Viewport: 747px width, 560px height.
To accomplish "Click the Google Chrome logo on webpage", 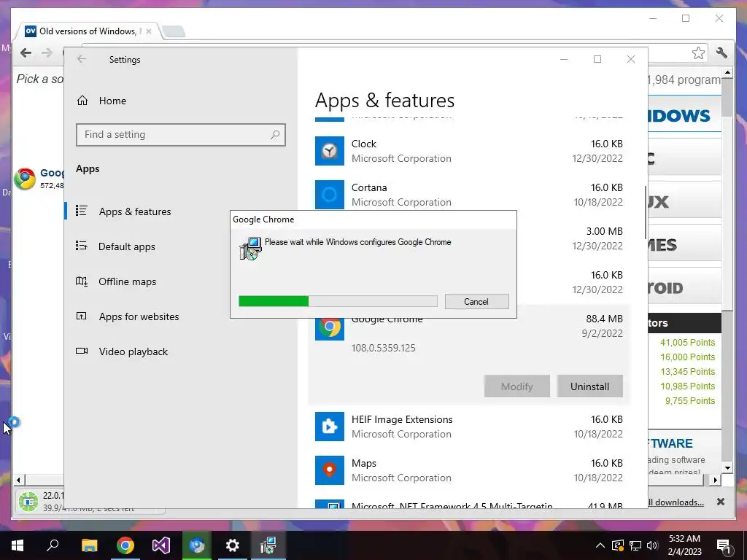I will point(25,179).
